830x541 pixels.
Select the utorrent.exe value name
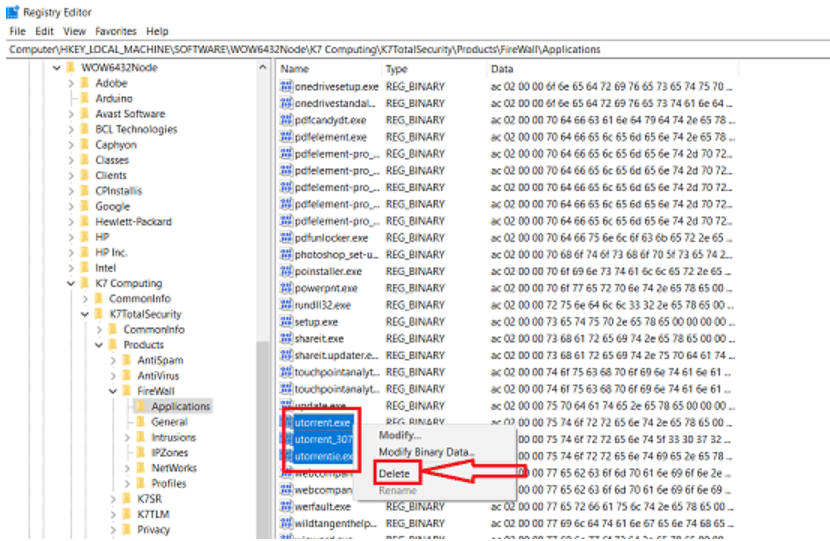322,423
